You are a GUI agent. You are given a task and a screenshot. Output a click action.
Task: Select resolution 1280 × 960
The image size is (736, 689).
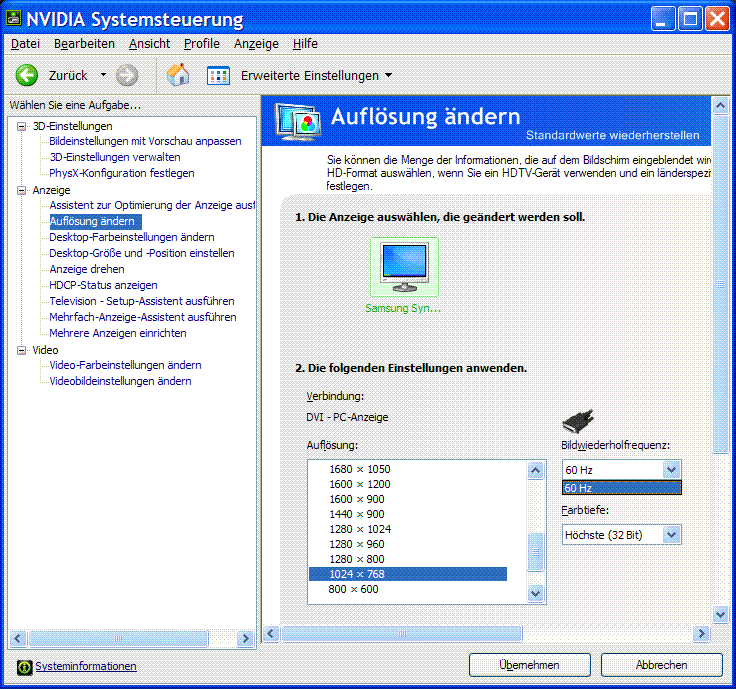click(x=357, y=544)
